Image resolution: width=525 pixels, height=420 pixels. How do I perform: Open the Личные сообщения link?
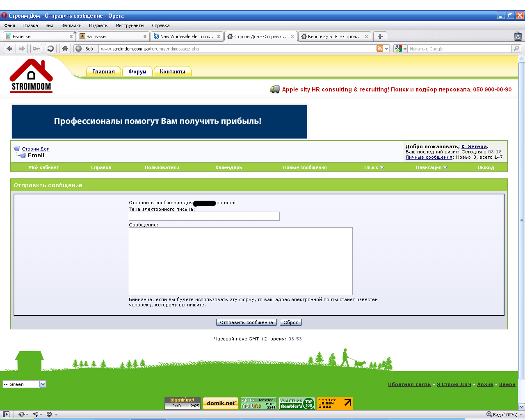429,157
